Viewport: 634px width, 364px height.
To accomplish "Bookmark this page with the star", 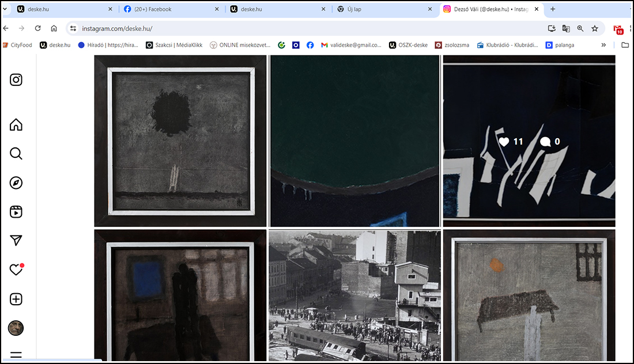I will tap(595, 28).
